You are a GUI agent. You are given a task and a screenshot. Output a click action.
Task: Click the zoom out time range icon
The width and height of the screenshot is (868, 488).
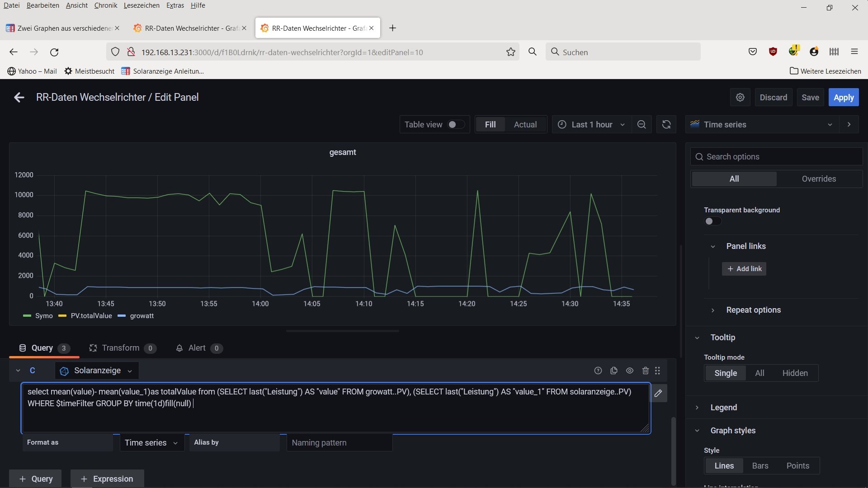[641, 124]
